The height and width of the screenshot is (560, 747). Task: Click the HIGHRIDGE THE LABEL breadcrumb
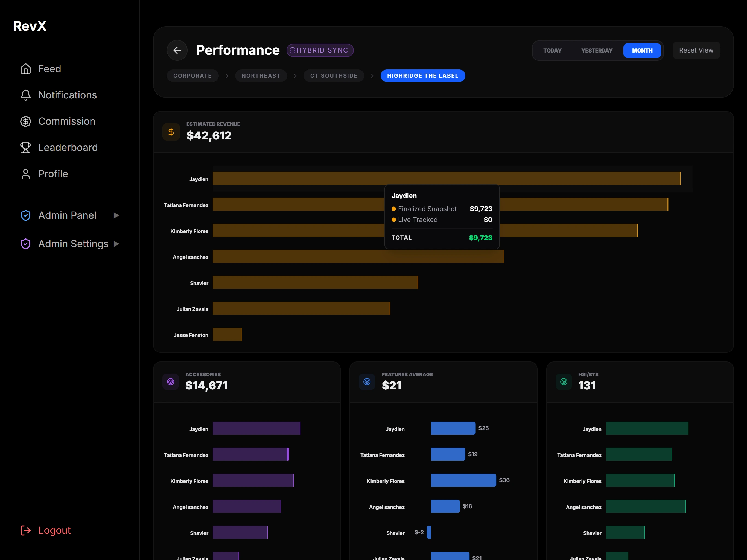[x=422, y=76]
